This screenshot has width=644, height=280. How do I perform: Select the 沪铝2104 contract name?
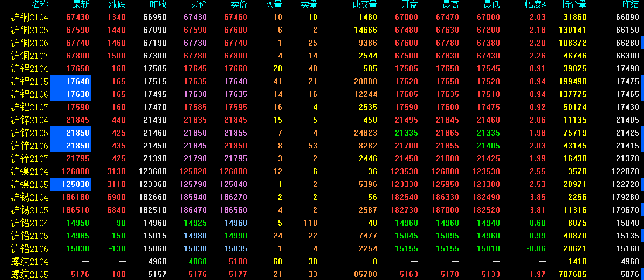tap(30, 68)
